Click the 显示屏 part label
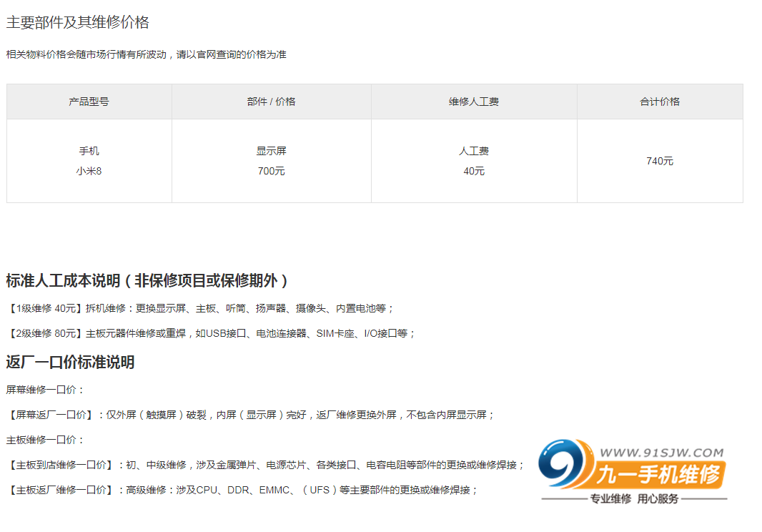Image resolution: width=762 pixels, height=532 pixels. click(x=271, y=152)
